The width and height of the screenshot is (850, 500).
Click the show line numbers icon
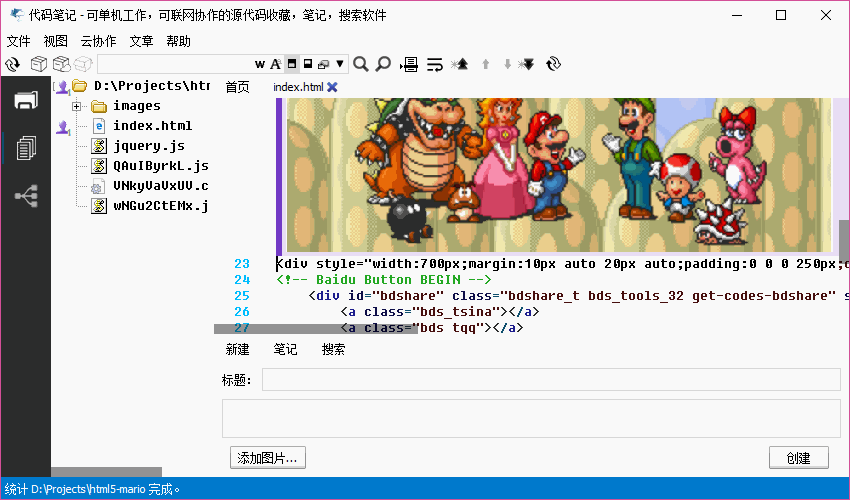pyautogui.click(x=409, y=65)
